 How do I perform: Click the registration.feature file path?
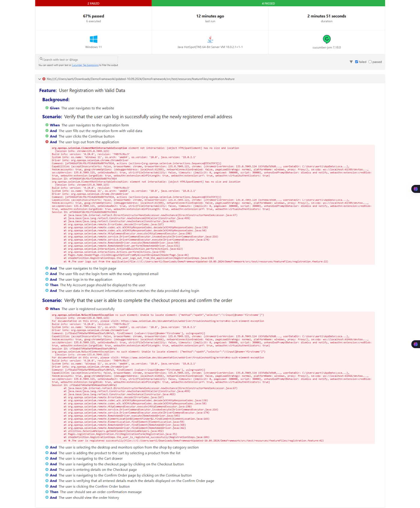[x=140, y=79]
